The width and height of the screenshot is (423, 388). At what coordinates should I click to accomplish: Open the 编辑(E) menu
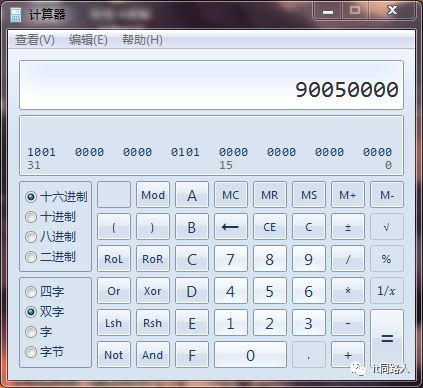click(x=88, y=40)
